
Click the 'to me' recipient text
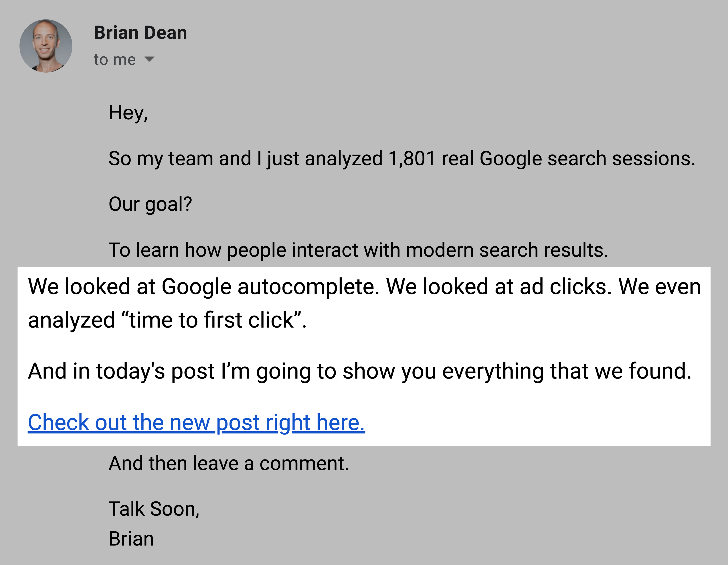point(115,60)
